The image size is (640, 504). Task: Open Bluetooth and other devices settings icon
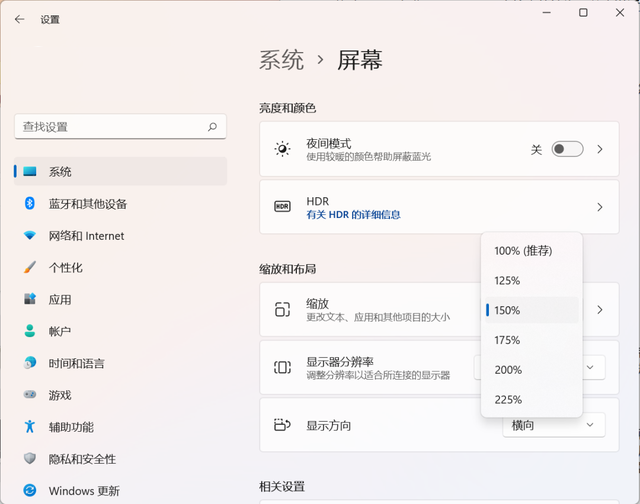click(x=30, y=204)
